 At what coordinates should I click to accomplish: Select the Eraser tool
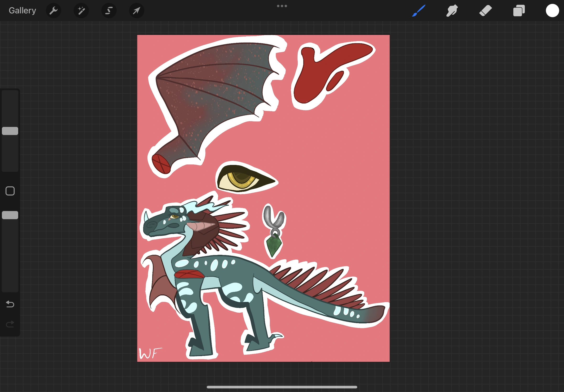(x=485, y=11)
